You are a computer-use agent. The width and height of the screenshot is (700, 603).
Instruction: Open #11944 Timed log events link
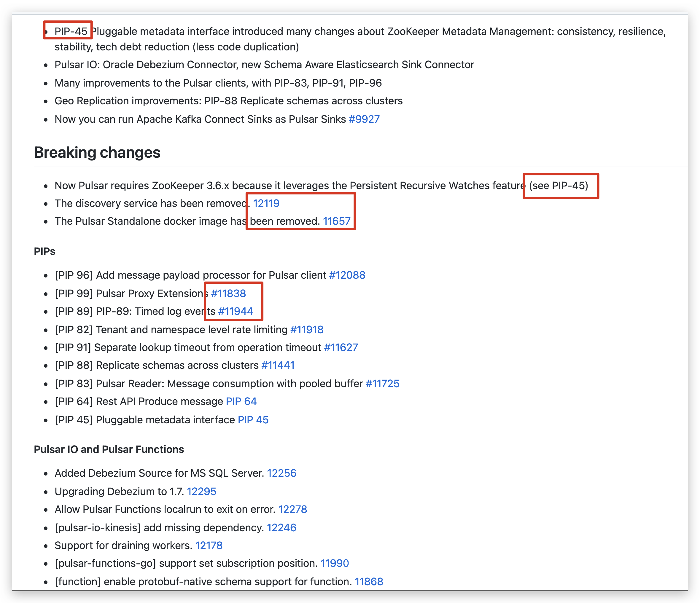(236, 311)
